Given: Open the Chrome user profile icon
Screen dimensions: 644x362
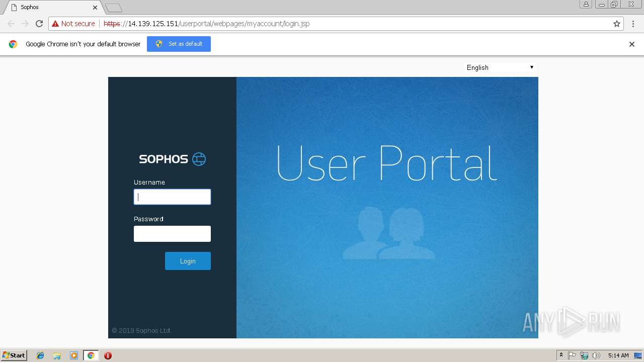Looking at the screenshot, I should (586, 4).
